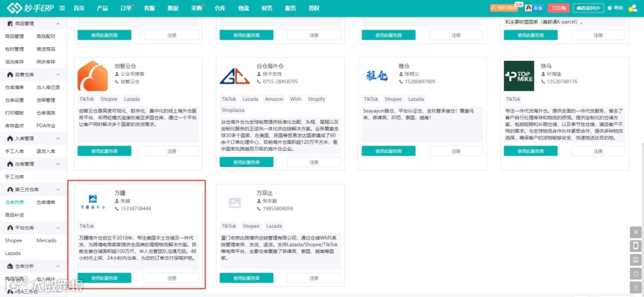Open 退货入库 in the sidebar
Screen dimensions: 644x297
(45, 151)
